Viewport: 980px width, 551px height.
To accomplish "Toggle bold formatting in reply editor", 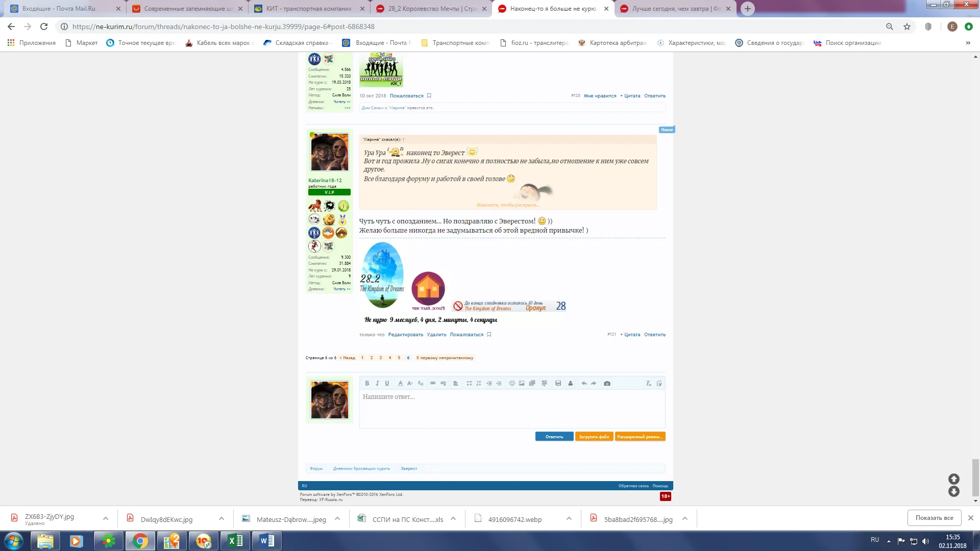I will pos(366,384).
